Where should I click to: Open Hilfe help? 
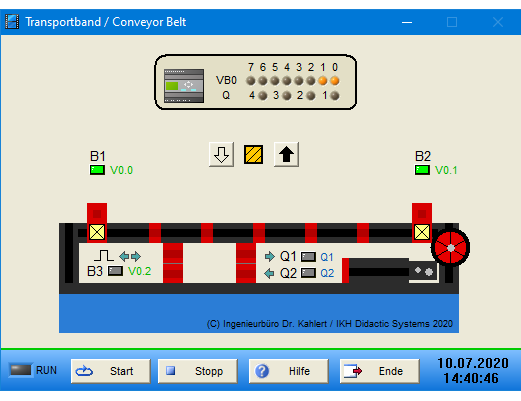[289, 371]
